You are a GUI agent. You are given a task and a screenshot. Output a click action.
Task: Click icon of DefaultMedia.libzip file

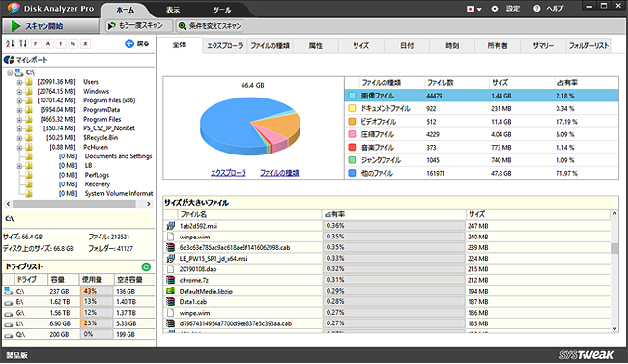pos(171,291)
